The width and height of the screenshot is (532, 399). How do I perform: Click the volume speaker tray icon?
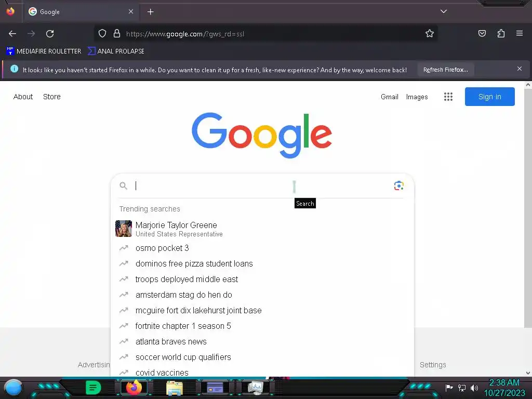474,388
